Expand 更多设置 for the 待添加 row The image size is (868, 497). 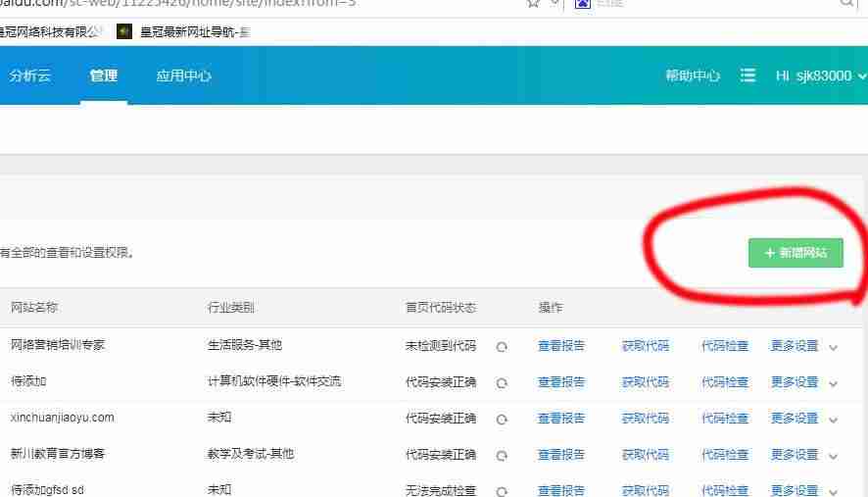point(803,381)
